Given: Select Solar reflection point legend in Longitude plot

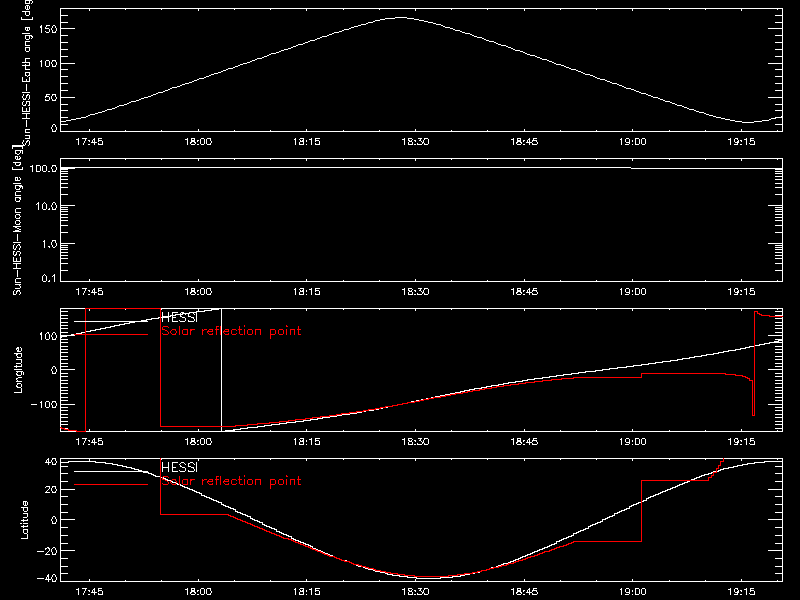Looking at the screenshot, I should point(231,331).
